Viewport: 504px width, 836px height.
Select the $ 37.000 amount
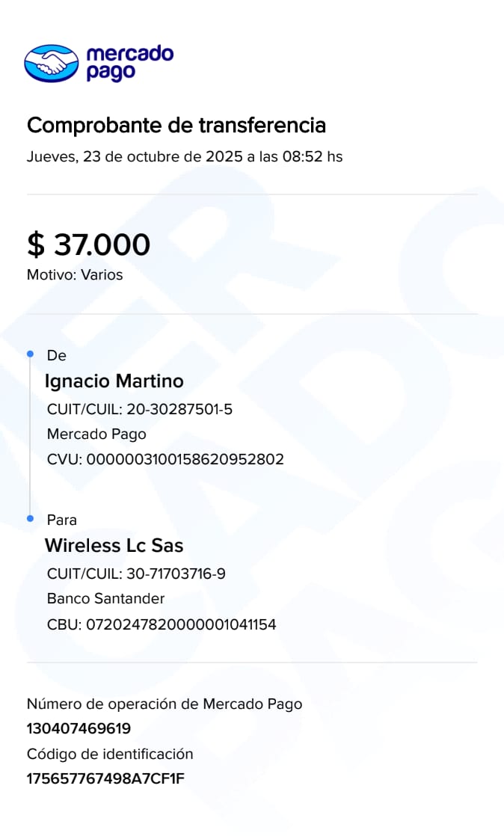(x=88, y=245)
